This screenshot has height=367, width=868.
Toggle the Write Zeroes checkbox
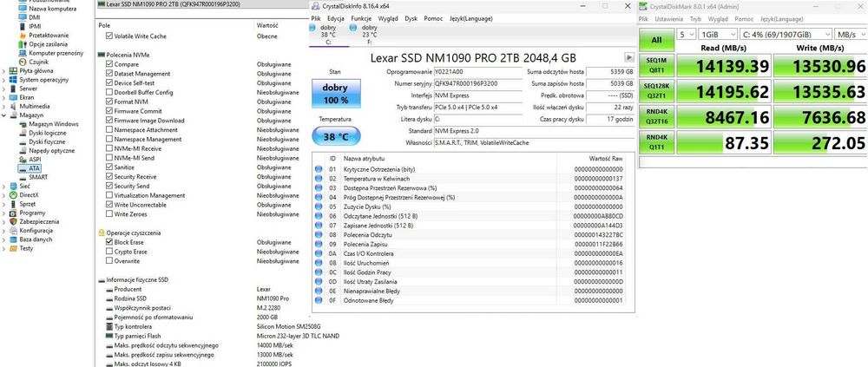109,214
